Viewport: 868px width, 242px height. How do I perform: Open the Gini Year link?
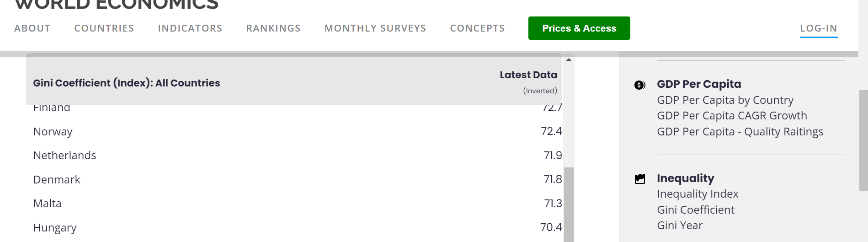680,226
